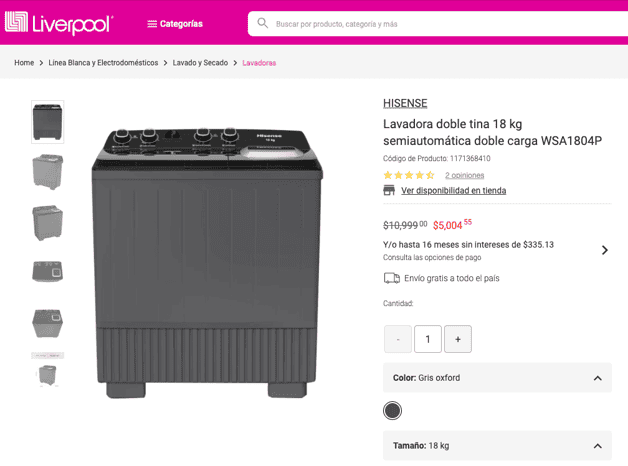Read the 2 opiniones reviews
Viewport: 628px width, 466px height.
coord(464,175)
